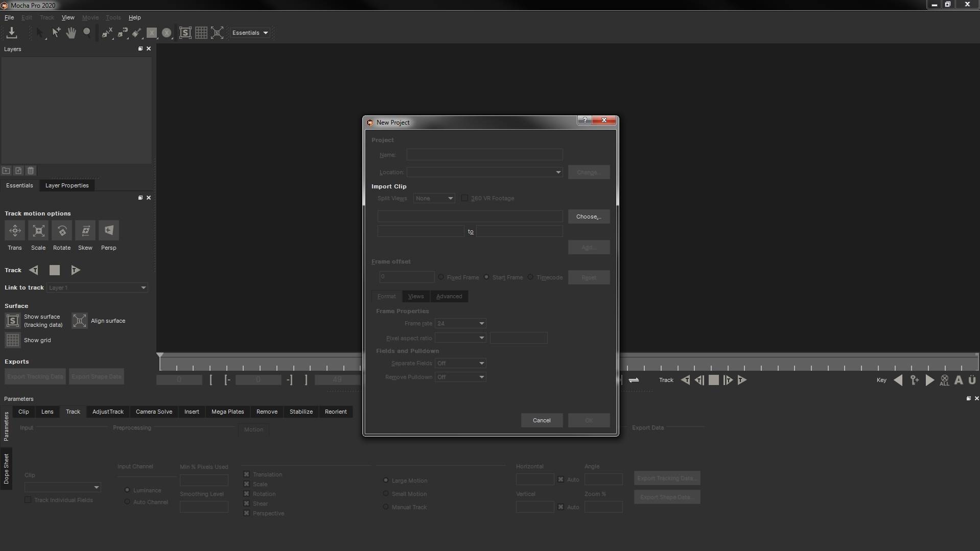Stop tracking in Essentials panel

click(55, 270)
